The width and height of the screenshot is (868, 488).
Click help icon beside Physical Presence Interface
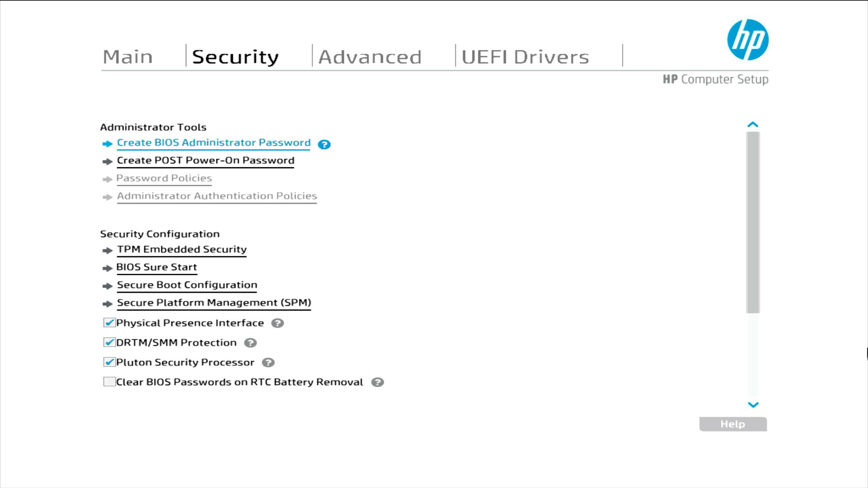click(277, 323)
